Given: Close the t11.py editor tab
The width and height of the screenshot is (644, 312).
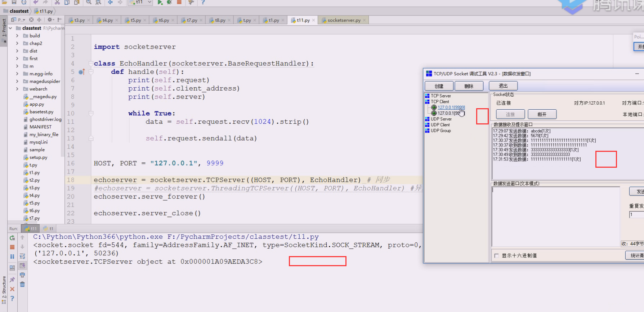Looking at the screenshot, I should [314, 20].
